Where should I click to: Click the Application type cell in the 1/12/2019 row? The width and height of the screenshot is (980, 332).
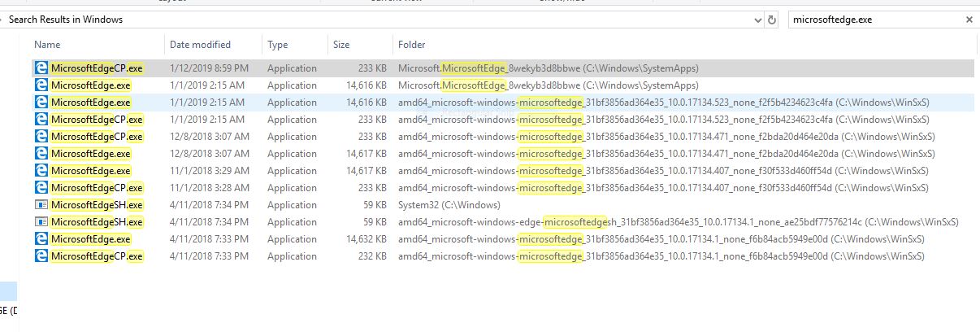pos(292,68)
